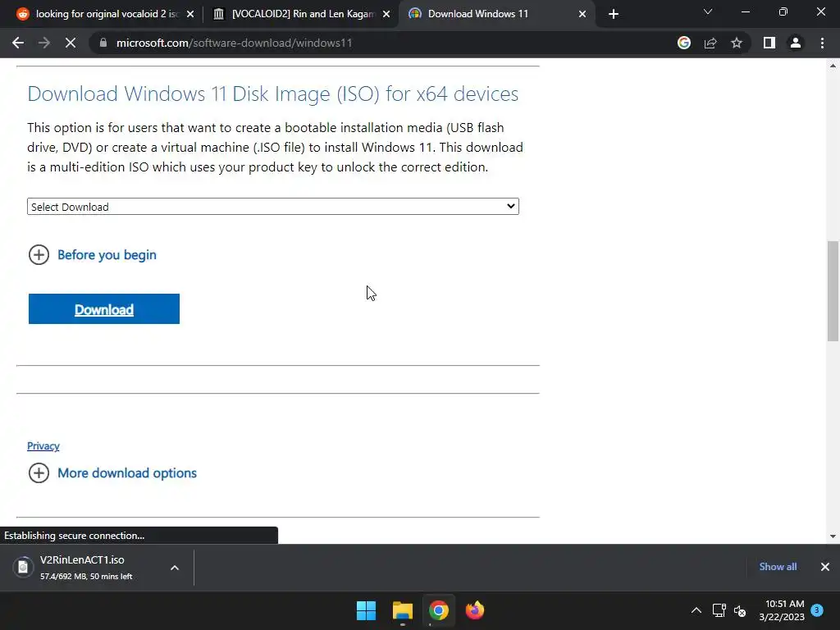Click the Chrome taskbar icon
Viewport: 840px width, 630px height.
click(439, 610)
